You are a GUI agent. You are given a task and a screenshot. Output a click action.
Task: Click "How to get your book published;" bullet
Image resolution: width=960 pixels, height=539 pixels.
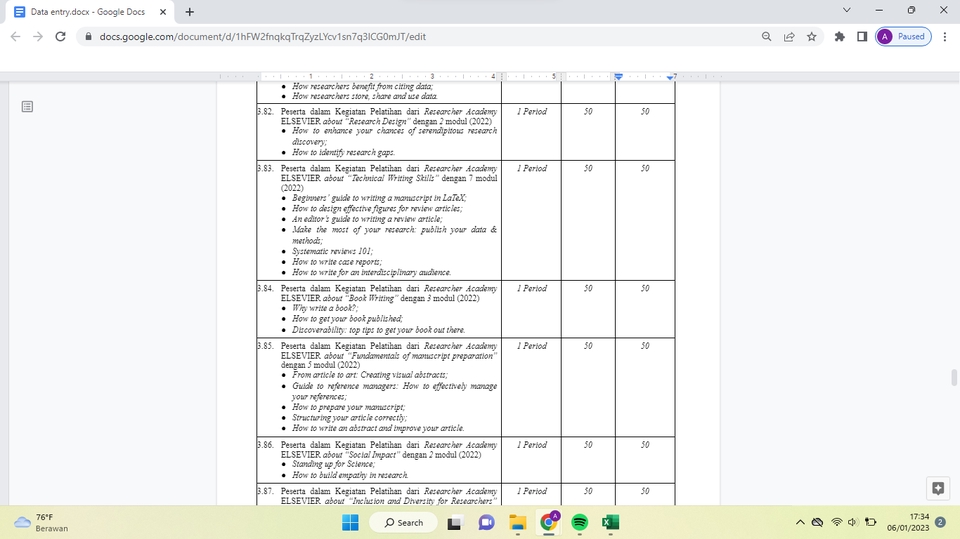coord(347,319)
